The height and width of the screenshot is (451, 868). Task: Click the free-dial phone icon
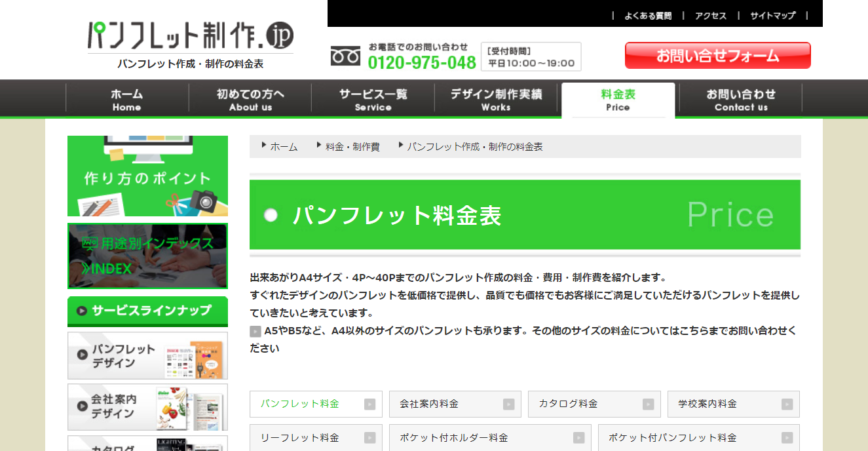(345, 56)
